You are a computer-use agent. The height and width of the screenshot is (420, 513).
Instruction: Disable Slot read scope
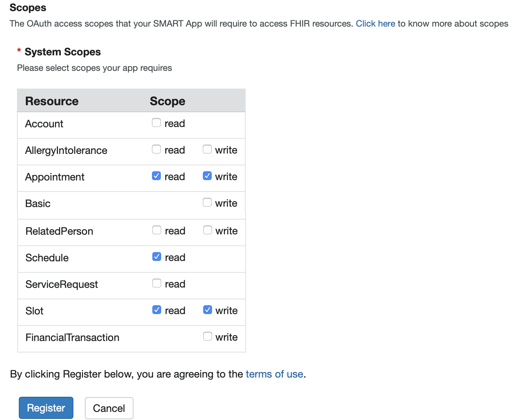(157, 310)
